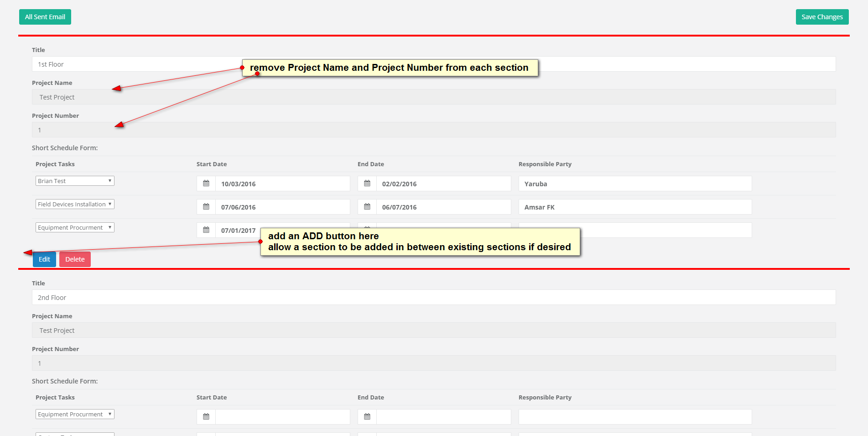Edit the 1st Floor section
This screenshot has height=436, width=868.
tap(44, 259)
